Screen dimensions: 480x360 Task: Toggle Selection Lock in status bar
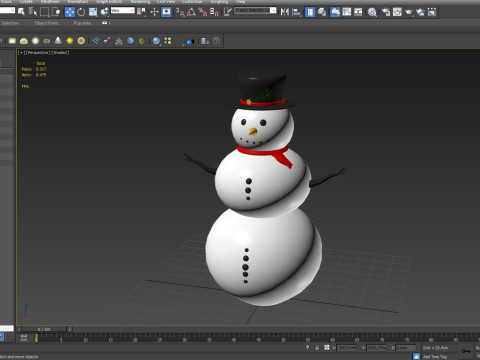[x=317, y=348]
